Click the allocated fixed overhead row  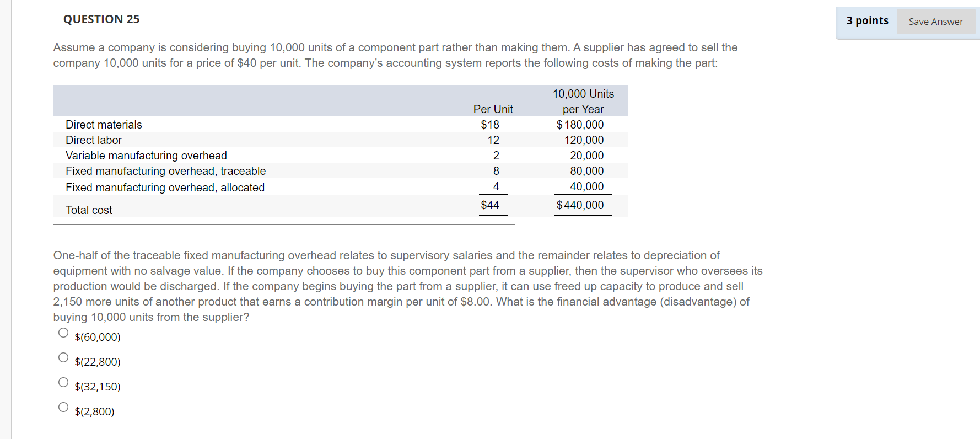click(164, 188)
